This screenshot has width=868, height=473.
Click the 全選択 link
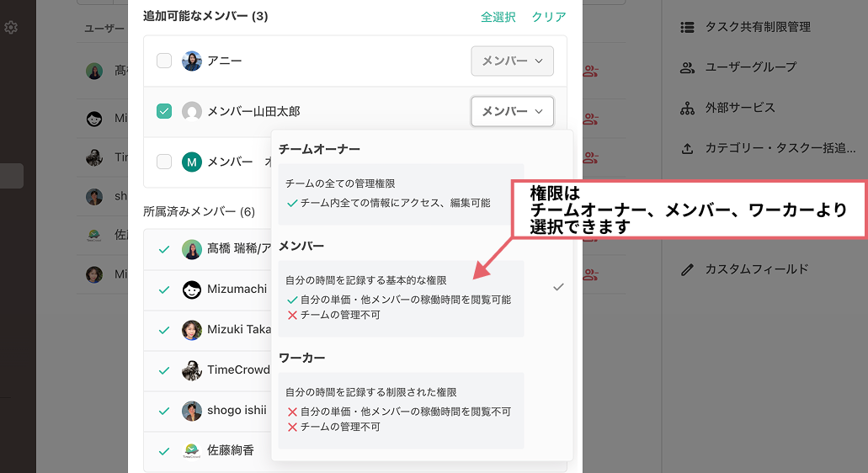[x=498, y=17]
